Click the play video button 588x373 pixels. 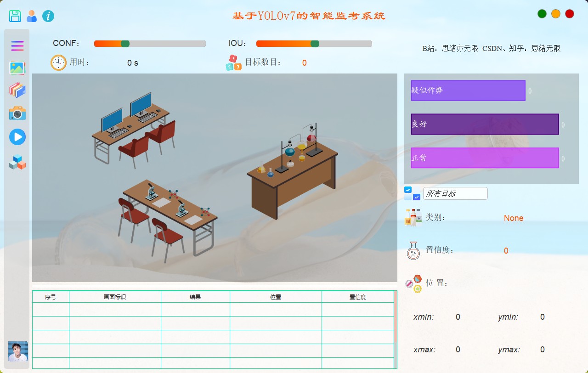17,137
